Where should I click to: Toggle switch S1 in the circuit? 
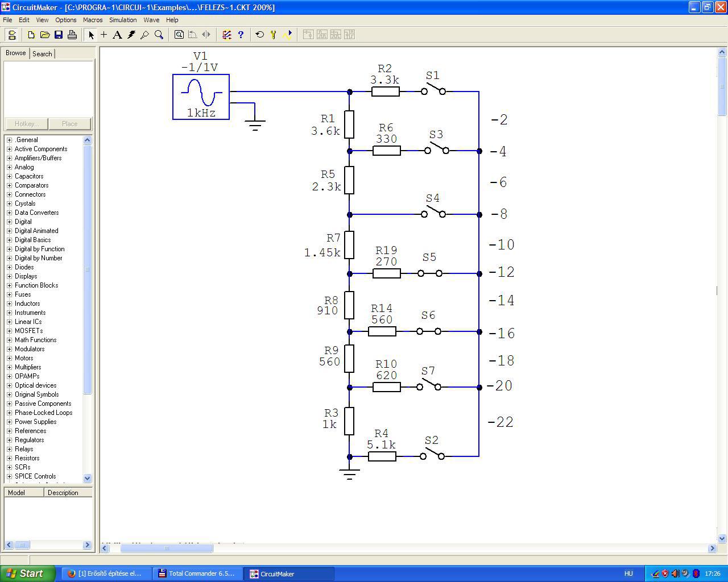click(x=433, y=89)
